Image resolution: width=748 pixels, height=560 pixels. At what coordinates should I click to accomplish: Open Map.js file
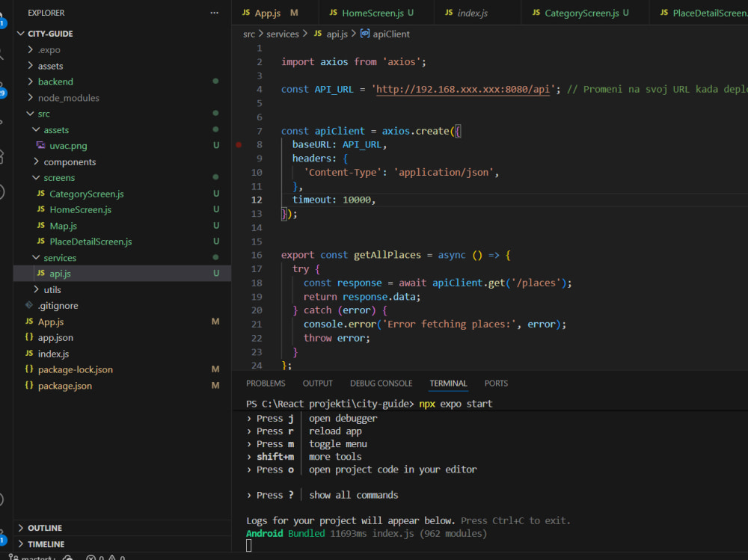point(64,226)
